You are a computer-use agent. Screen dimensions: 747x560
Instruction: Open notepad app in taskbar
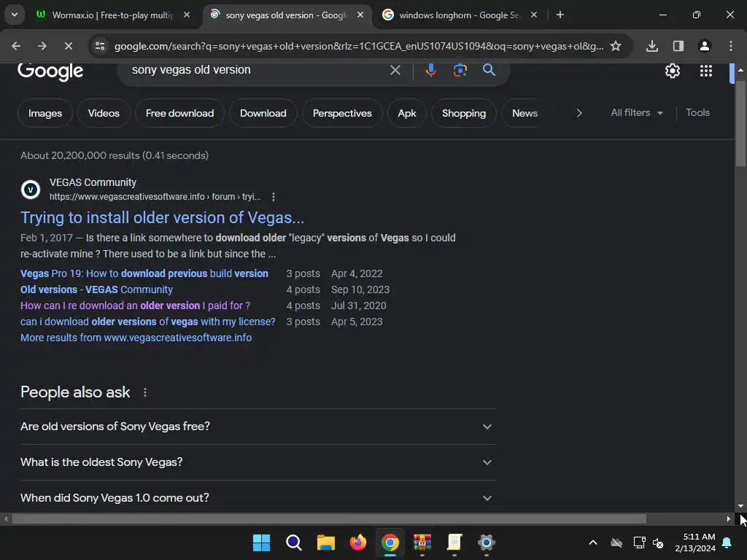[x=454, y=542]
